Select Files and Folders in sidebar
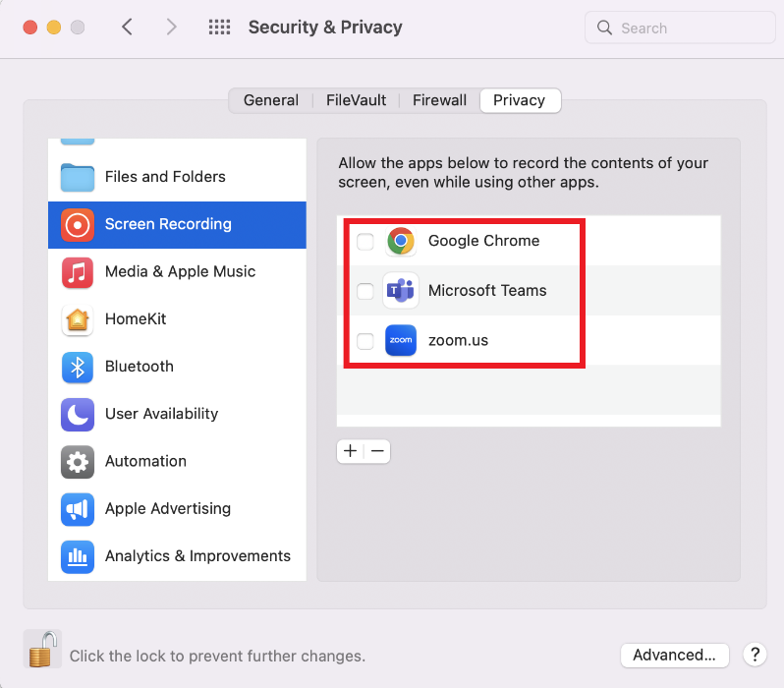 click(165, 177)
